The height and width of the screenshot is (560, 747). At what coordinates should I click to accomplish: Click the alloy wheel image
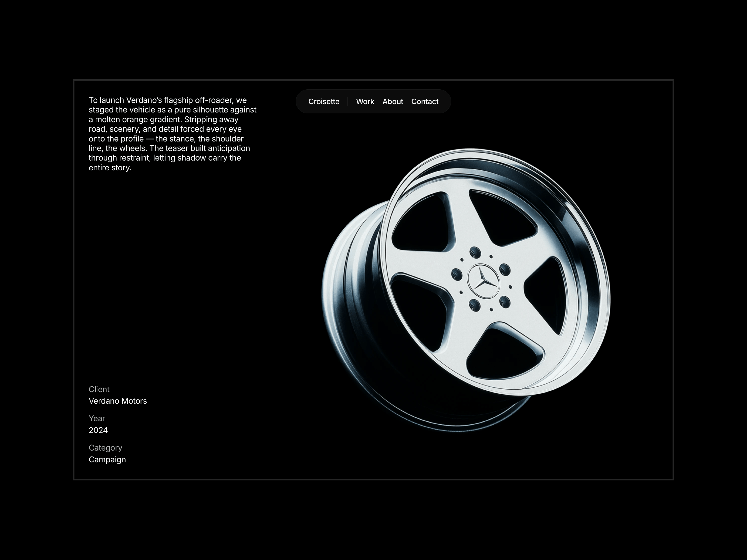(466, 290)
